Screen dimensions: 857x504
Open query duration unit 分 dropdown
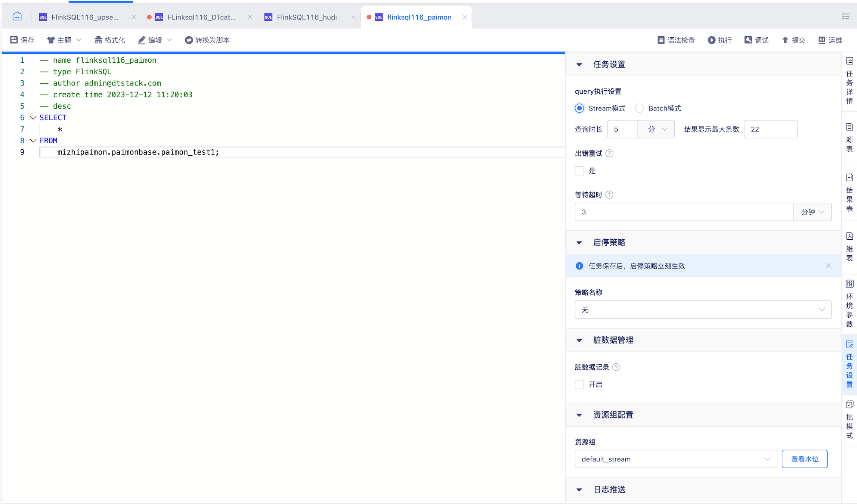coord(656,129)
